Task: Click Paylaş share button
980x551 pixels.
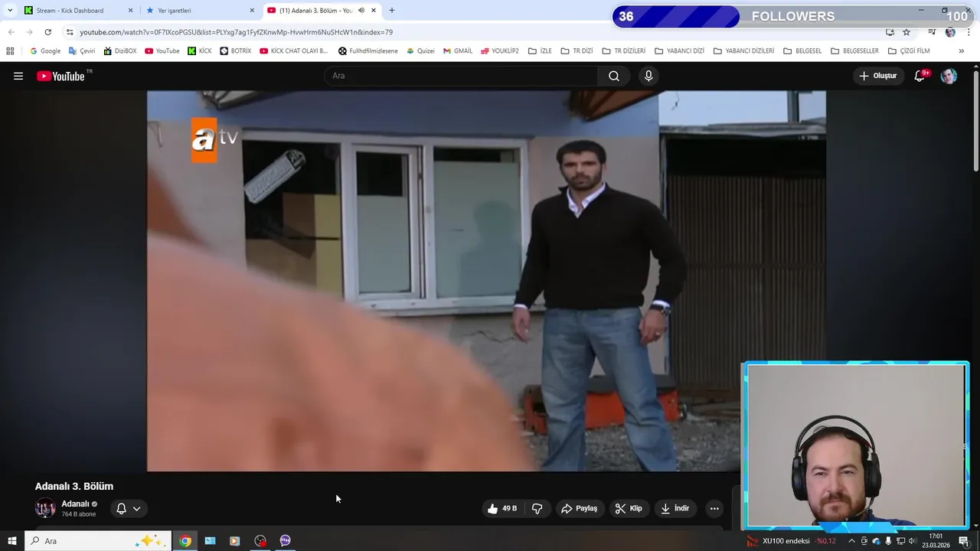Action: pyautogui.click(x=579, y=508)
